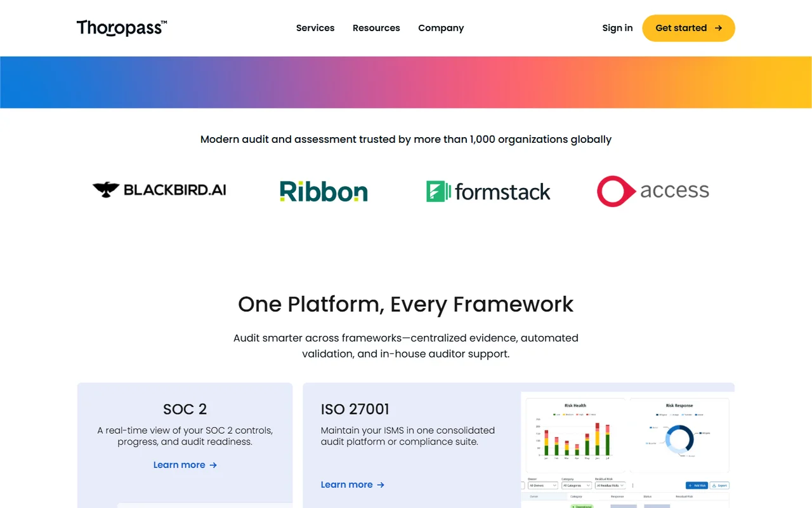Open the Services menu

[x=315, y=28]
